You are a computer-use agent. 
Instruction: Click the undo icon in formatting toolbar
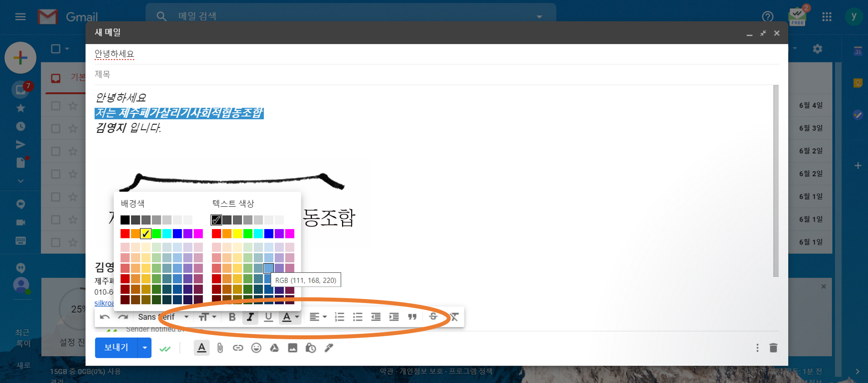(x=105, y=317)
